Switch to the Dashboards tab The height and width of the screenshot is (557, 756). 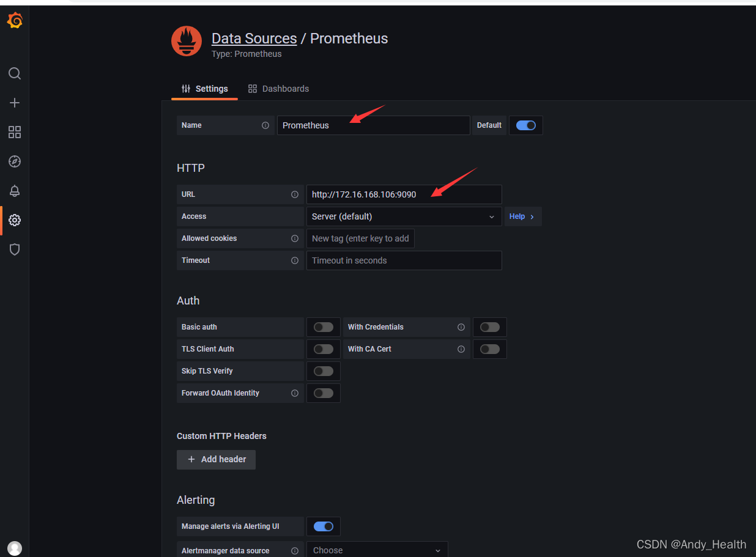[x=278, y=89]
